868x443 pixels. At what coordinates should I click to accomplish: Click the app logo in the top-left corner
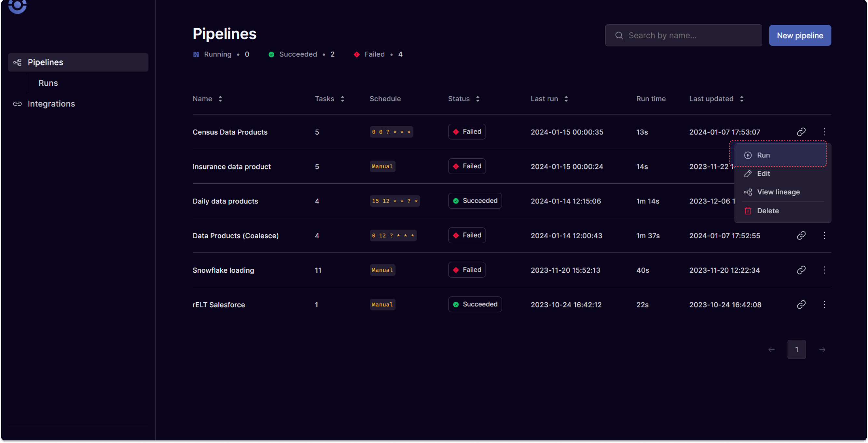click(x=17, y=7)
